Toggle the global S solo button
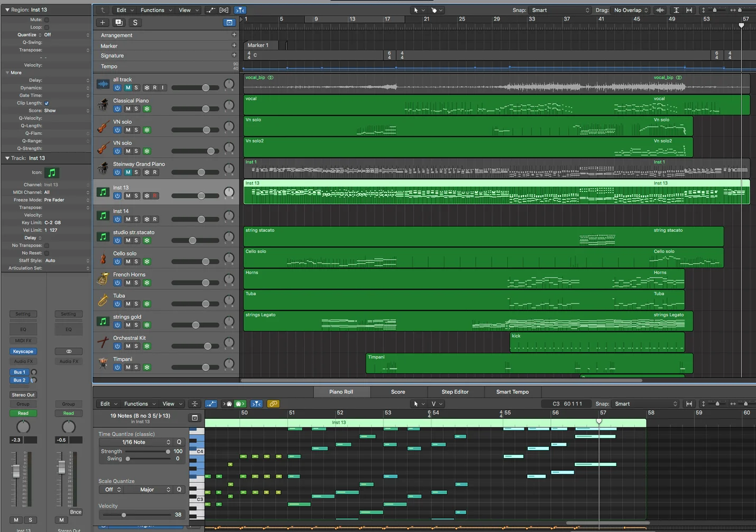This screenshot has width=756, height=532. [135, 23]
